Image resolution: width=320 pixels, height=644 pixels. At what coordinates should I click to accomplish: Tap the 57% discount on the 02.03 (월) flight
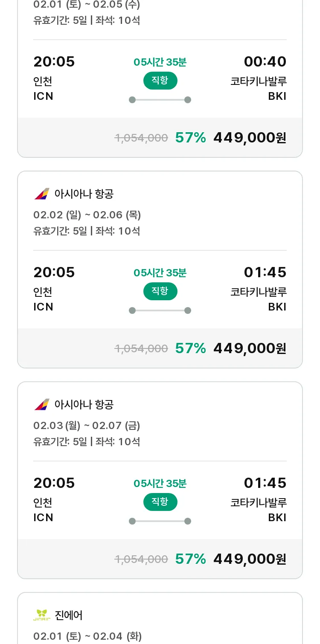point(190,559)
